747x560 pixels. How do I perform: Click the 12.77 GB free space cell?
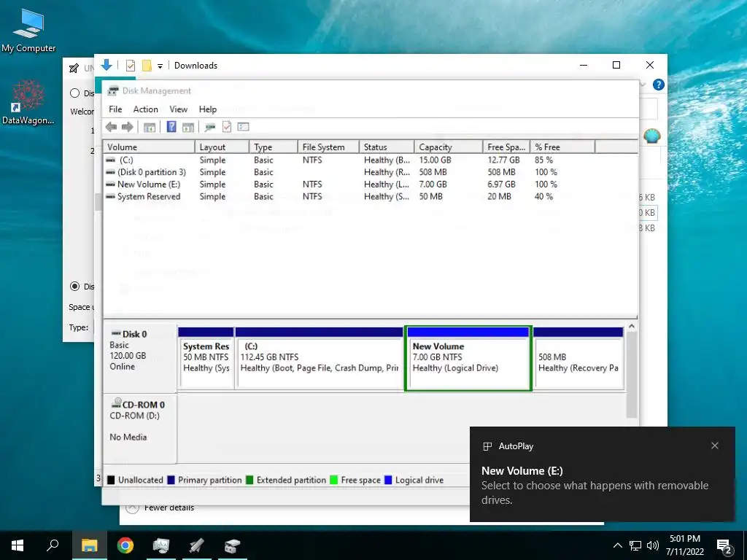[x=503, y=160]
